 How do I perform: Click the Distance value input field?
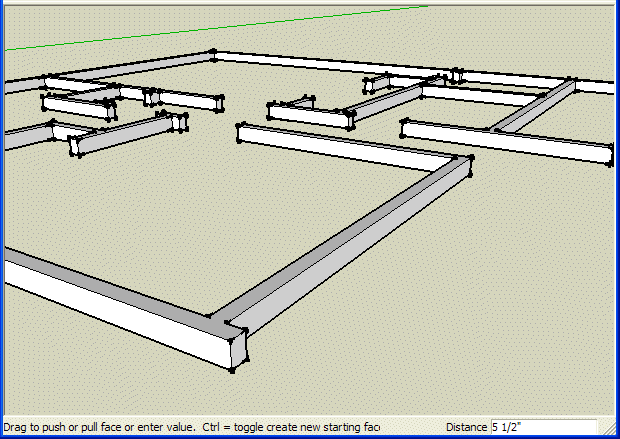point(543,427)
